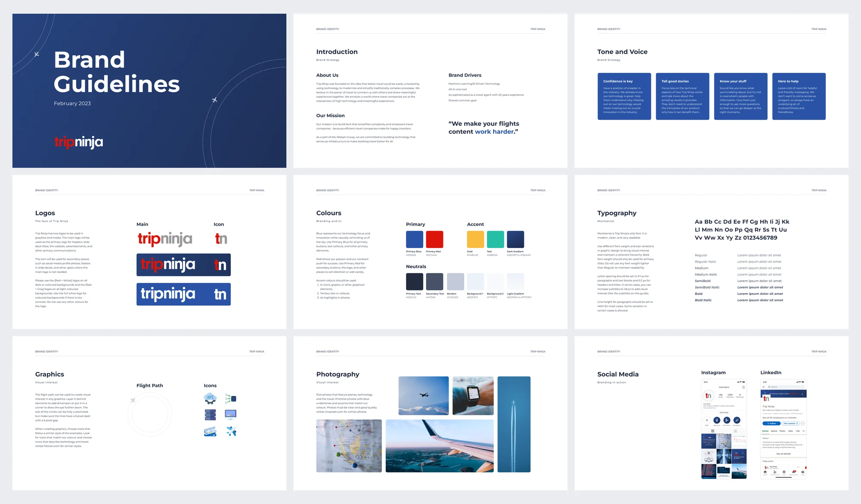Pick the Secondary Text neutral swatch
The width and height of the screenshot is (861, 504).
click(x=434, y=281)
